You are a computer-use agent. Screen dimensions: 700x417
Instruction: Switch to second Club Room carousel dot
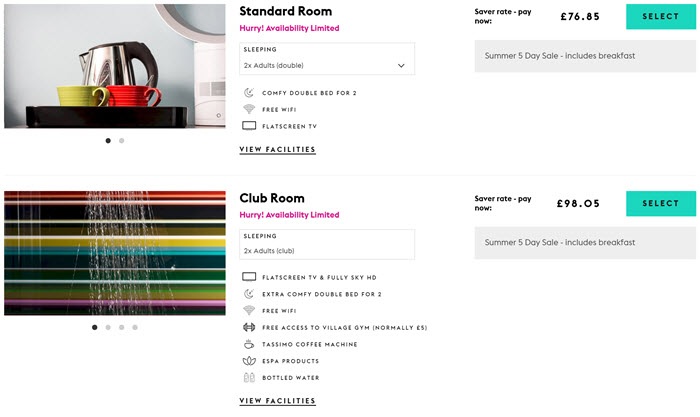coord(108,327)
